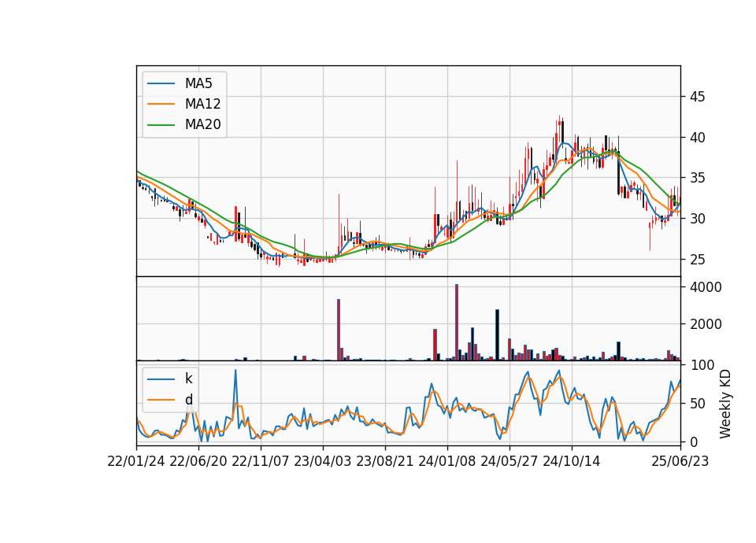
Task: Click the price axis value 40
Action: click(698, 138)
